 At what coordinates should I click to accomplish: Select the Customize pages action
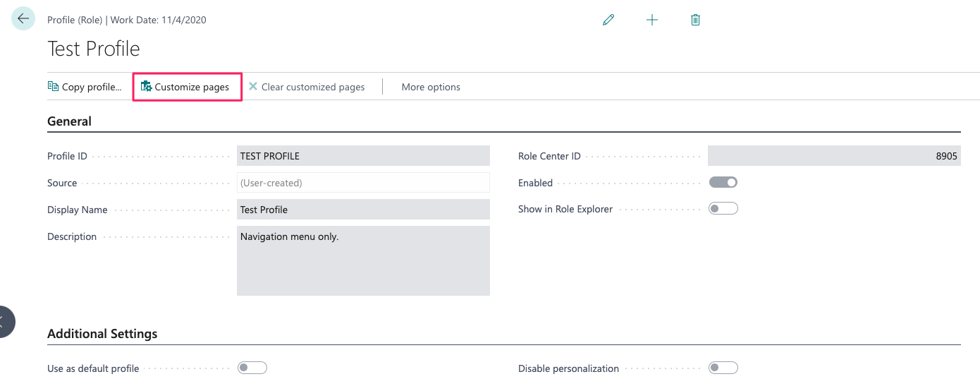click(x=188, y=87)
